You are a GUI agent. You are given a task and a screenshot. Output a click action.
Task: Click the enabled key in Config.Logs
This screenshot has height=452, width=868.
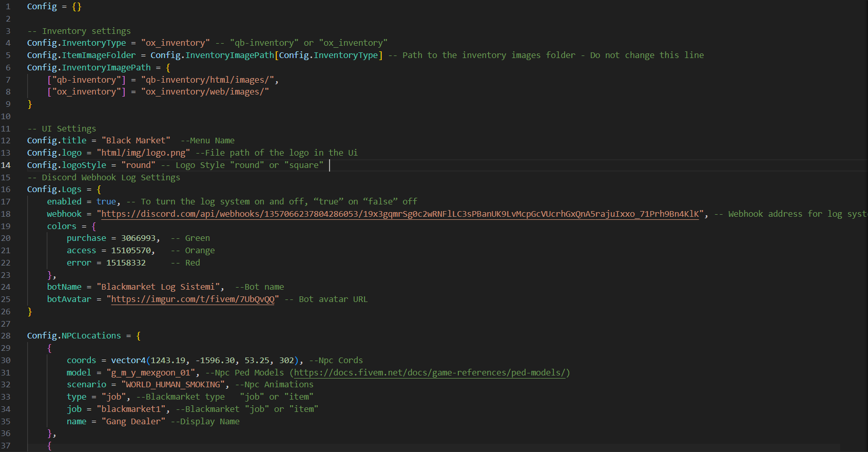coord(64,201)
